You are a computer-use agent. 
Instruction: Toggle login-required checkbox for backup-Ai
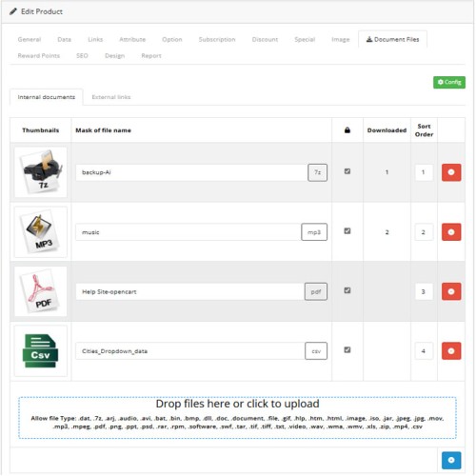pos(347,171)
